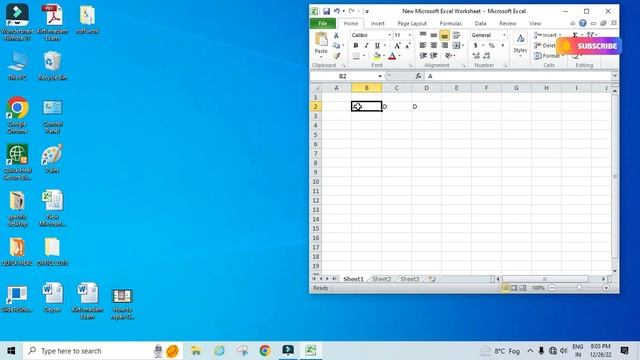Toggle Bold formatting
The height and width of the screenshot is (360, 640).
[x=356, y=46]
